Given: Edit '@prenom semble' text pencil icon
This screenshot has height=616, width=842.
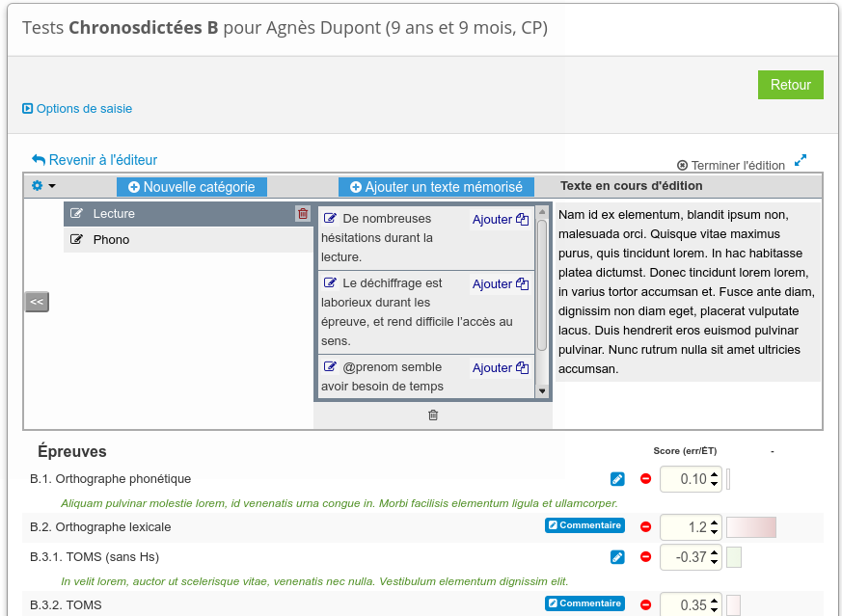Looking at the screenshot, I should coord(330,366).
